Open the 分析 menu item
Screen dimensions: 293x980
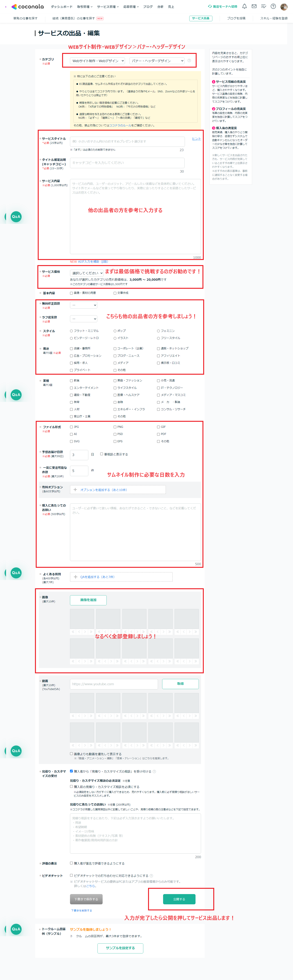[x=160, y=7]
